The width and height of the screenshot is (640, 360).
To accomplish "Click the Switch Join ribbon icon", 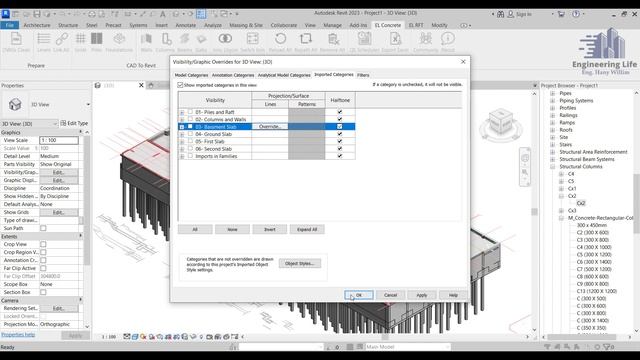I will (252, 39).
